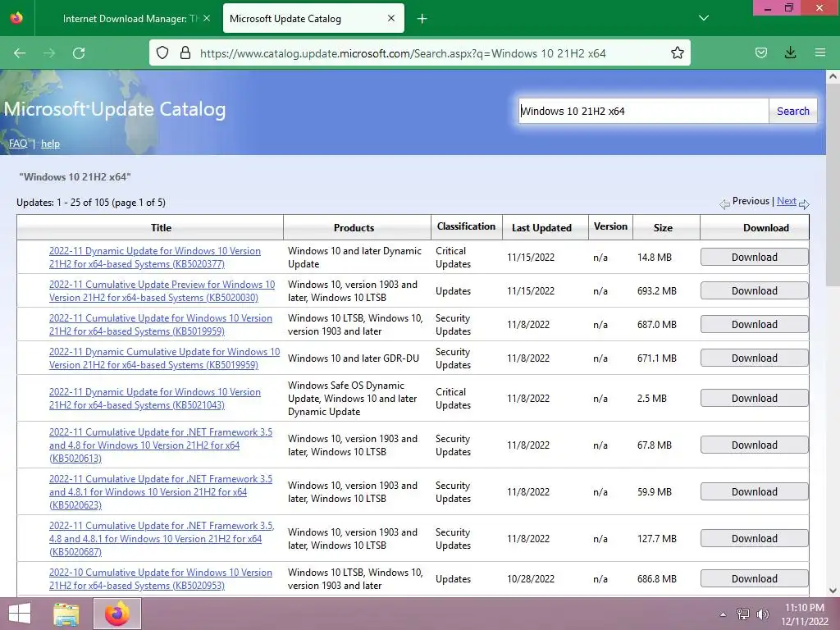Go back using the browser back arrow

20,53
